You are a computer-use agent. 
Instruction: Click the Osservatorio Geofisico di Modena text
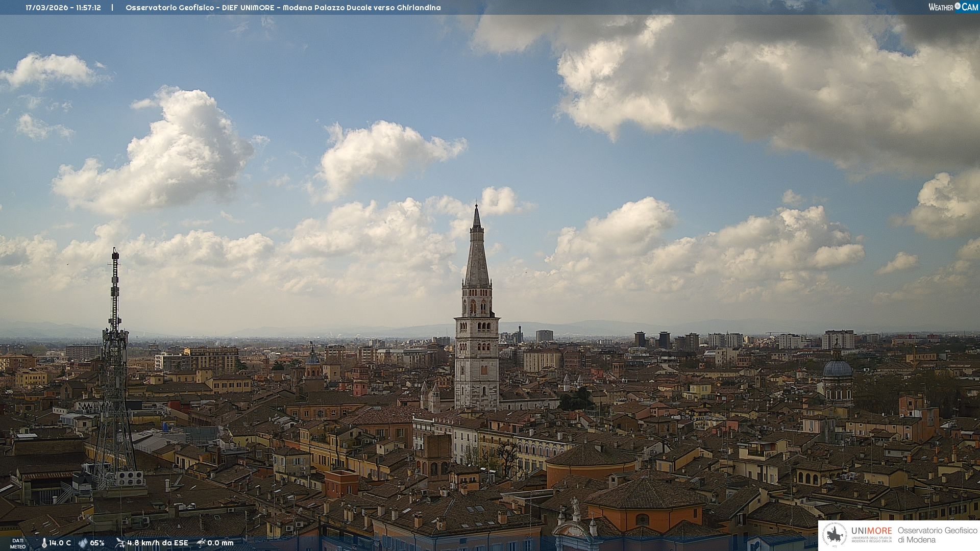click(x=937, y=535)
